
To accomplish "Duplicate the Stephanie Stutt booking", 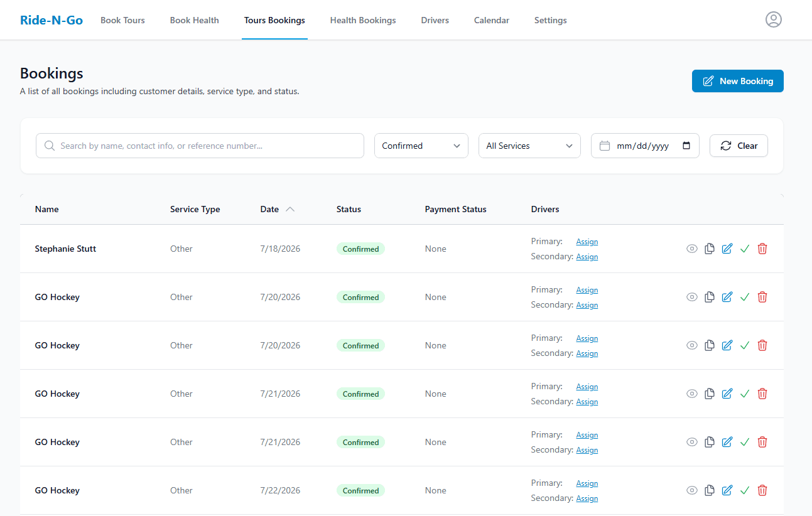I will point(710,249).
